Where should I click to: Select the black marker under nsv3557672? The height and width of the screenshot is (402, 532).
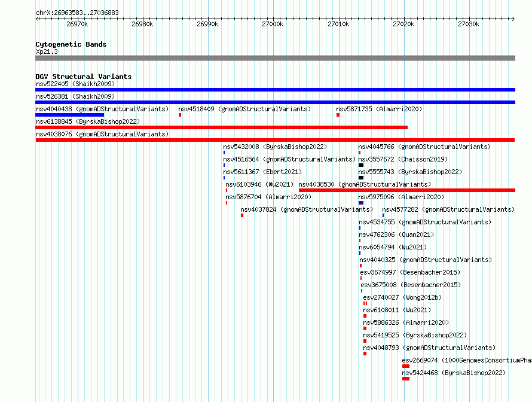pyautogui.click(x=361, y=165)
